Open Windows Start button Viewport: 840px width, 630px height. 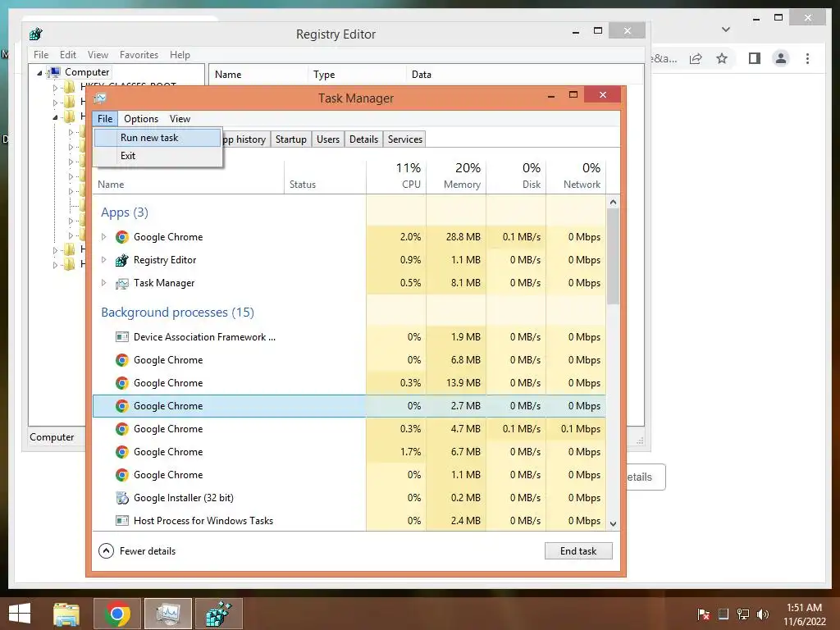point(20,614)
